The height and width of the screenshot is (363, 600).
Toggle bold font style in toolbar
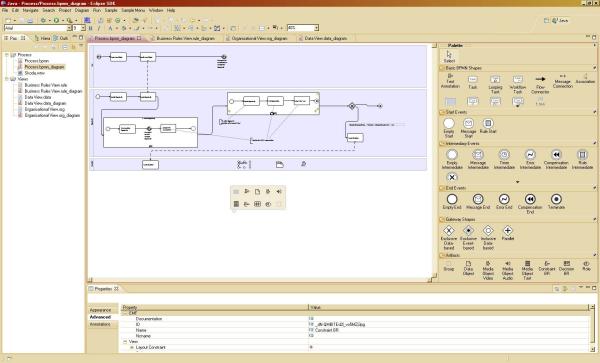point(90,28)
